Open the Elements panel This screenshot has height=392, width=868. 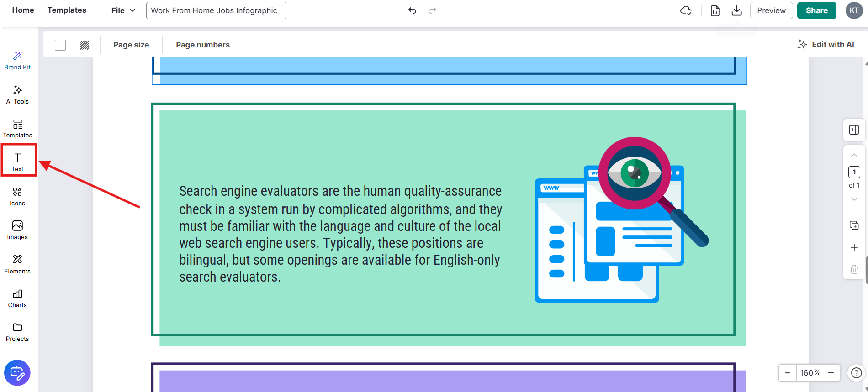tap(17, 264)
